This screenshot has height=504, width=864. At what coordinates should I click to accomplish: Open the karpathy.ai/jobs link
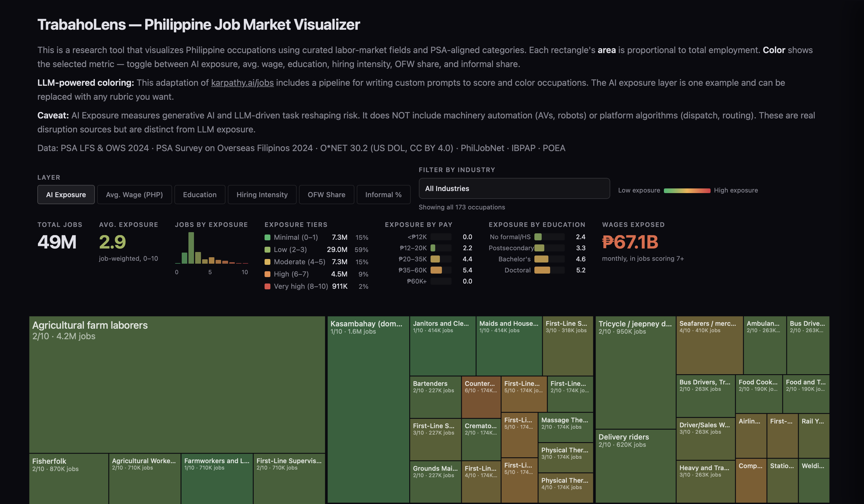tap(242, 83)
